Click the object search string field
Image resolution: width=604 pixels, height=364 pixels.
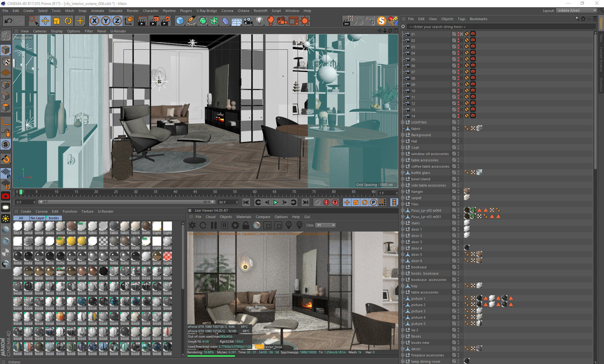(x=501, y=27)
